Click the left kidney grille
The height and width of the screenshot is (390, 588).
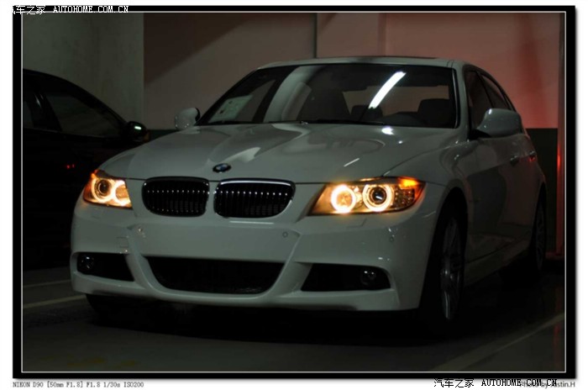[175, 197]
